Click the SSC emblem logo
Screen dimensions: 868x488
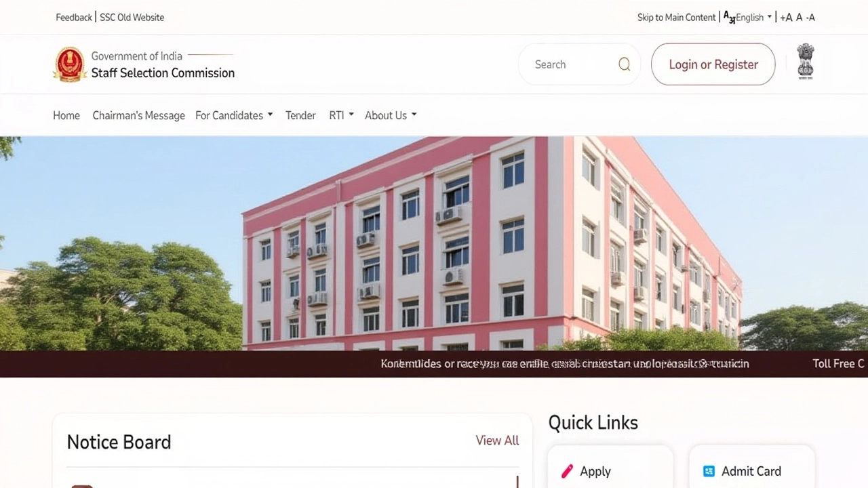click(x=69, y=64)
